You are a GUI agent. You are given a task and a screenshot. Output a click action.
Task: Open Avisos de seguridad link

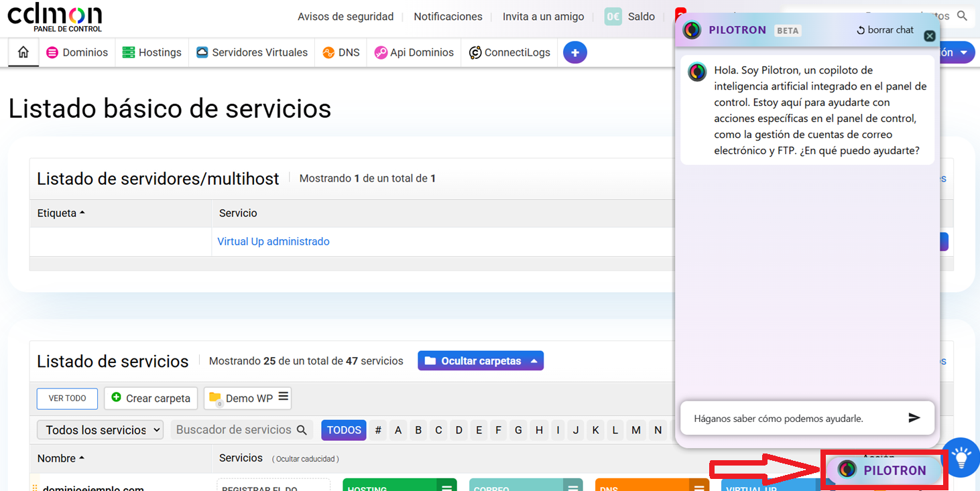[x=345, y=17]
